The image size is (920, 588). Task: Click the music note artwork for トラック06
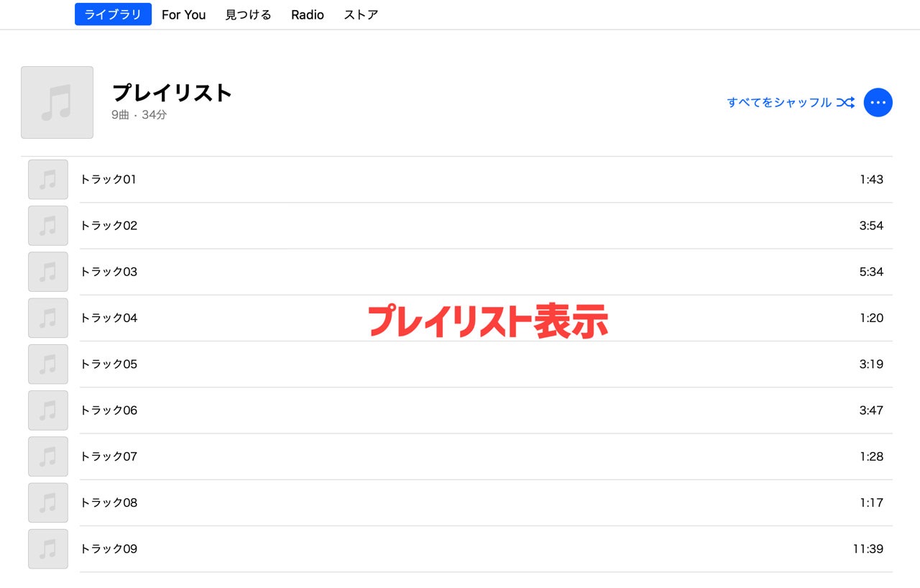pyautogui.click(x=48, y=410)
